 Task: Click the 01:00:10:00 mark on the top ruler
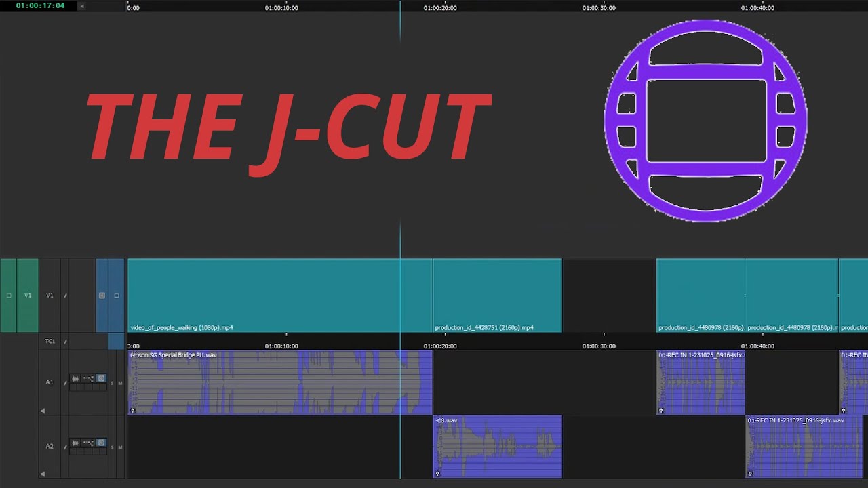point(281,8)
